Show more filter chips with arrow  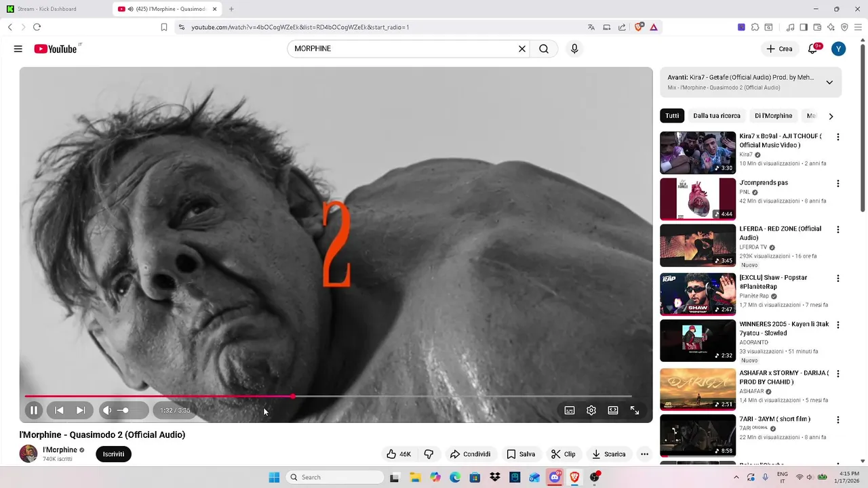click(831, 116)
